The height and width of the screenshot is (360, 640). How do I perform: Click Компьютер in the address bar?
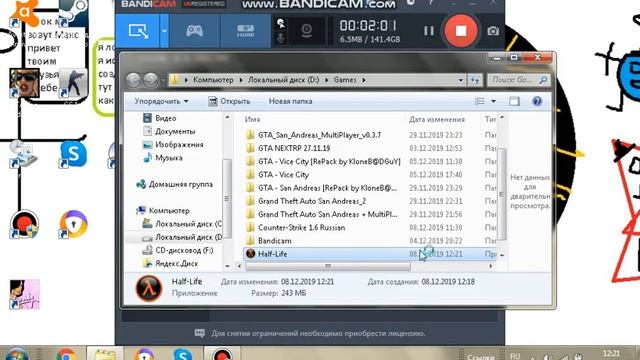pyautogui.click(x=213, y=80)
